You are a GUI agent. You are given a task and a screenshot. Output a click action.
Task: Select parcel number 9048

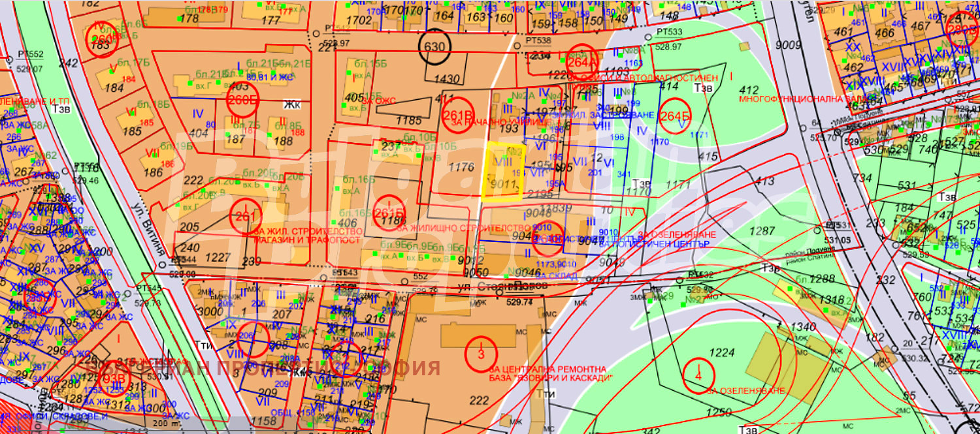tap(539, 213)
